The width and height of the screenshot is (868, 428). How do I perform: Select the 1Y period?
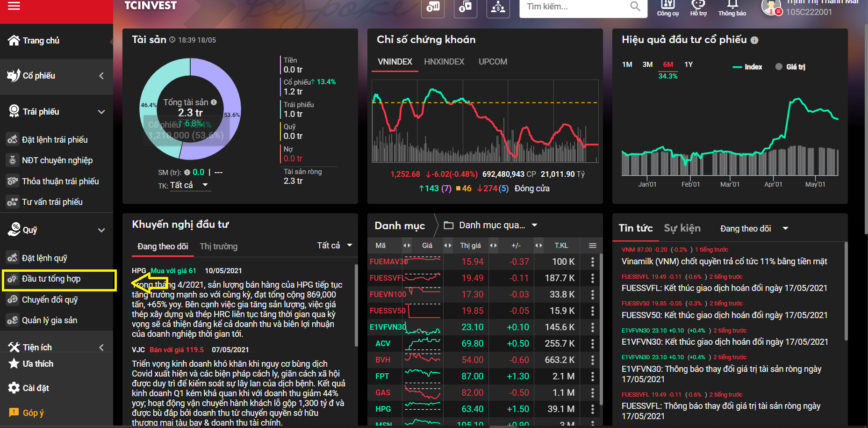pyautogui.click(x=689, y=65)
